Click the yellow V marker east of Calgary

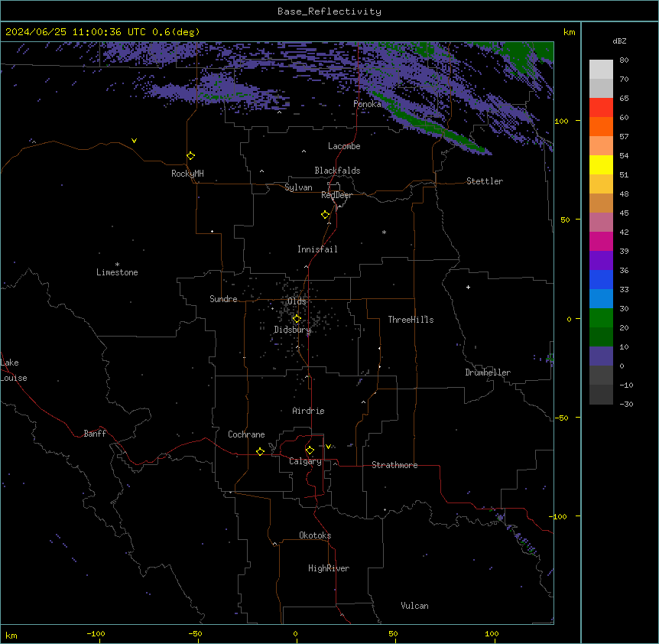[328, 447]
